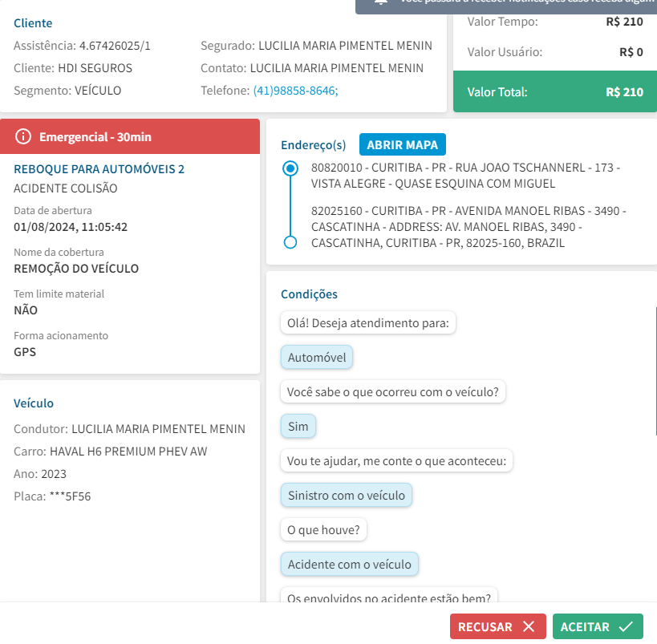The width and height of the screenshot is (657, 644).
Task: Click the info icon in the Emergencial banner
Action: tap(23, 136)
